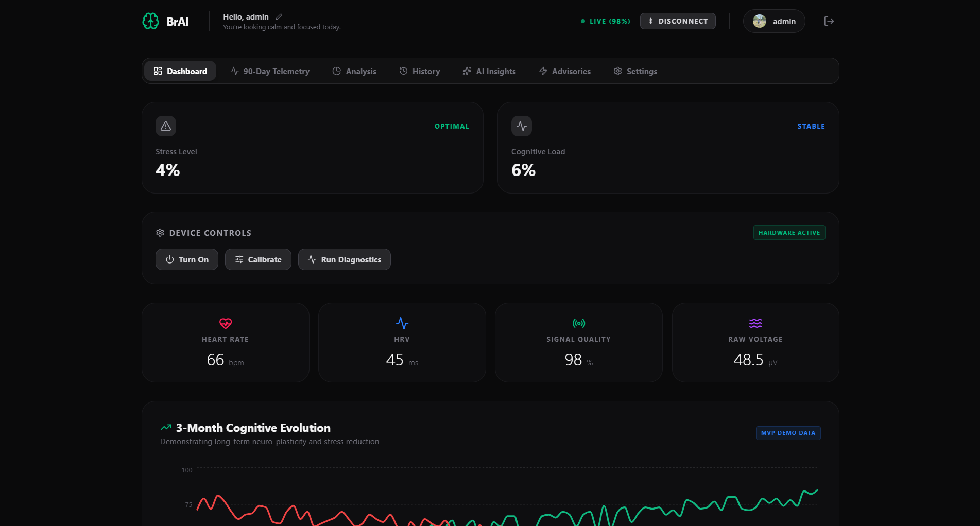Screen dimensions: 980x526
Task: Click the logout icon in header
Action: [x=829, y=21]
